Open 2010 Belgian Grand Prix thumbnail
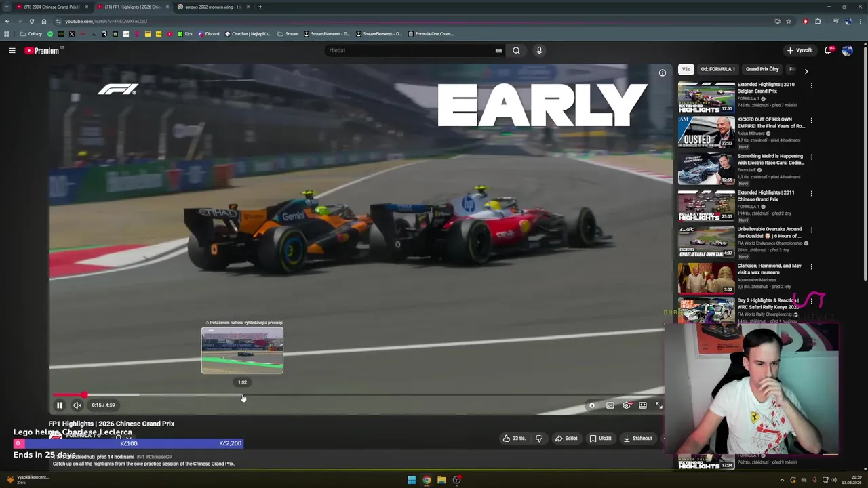This screenshot has width=868, height=488. tap(706, 97)
